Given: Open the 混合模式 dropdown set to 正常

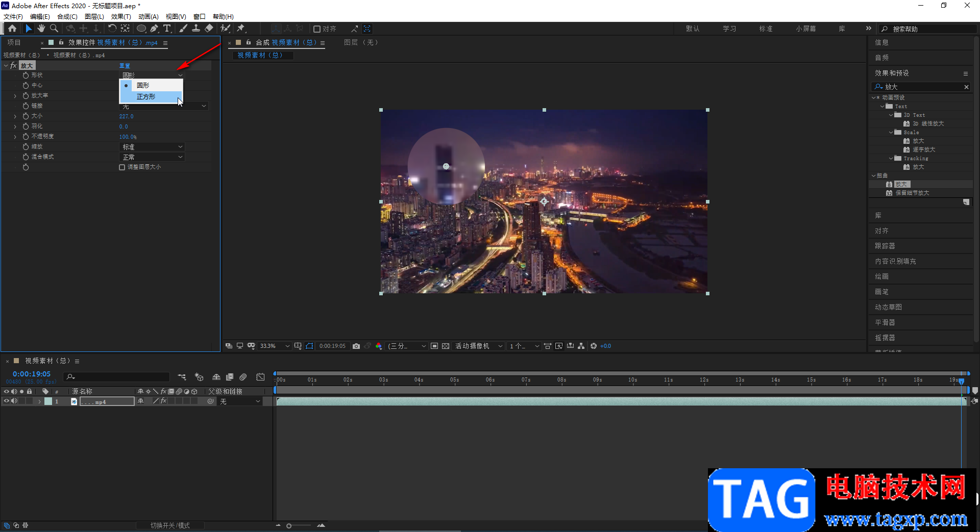Looking at the screenshot, I should click(152, 157).
